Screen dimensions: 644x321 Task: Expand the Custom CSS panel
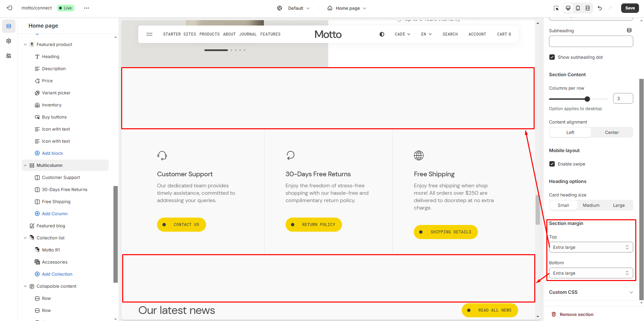pos(591,292)
